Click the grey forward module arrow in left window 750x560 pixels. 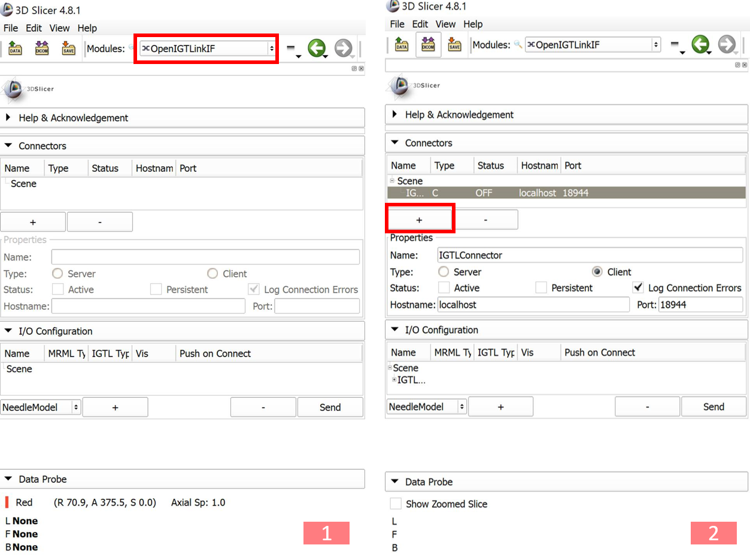point(343,48)
